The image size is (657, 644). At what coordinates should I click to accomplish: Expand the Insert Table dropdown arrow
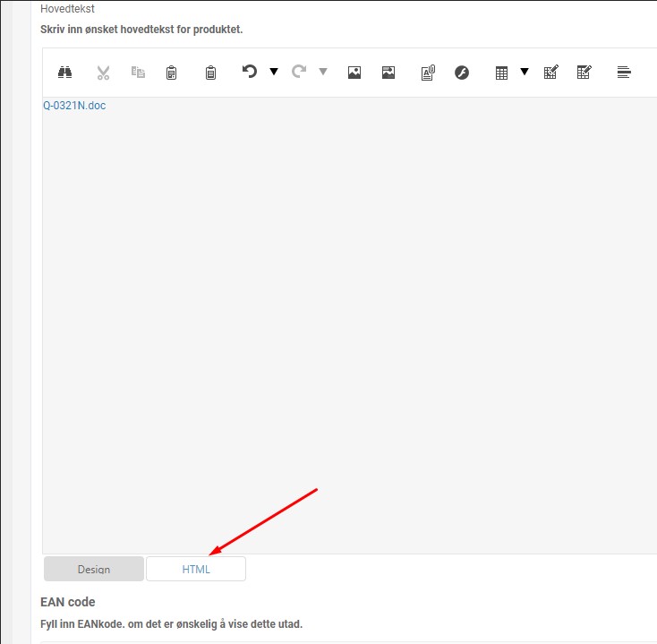coord(525,72)
